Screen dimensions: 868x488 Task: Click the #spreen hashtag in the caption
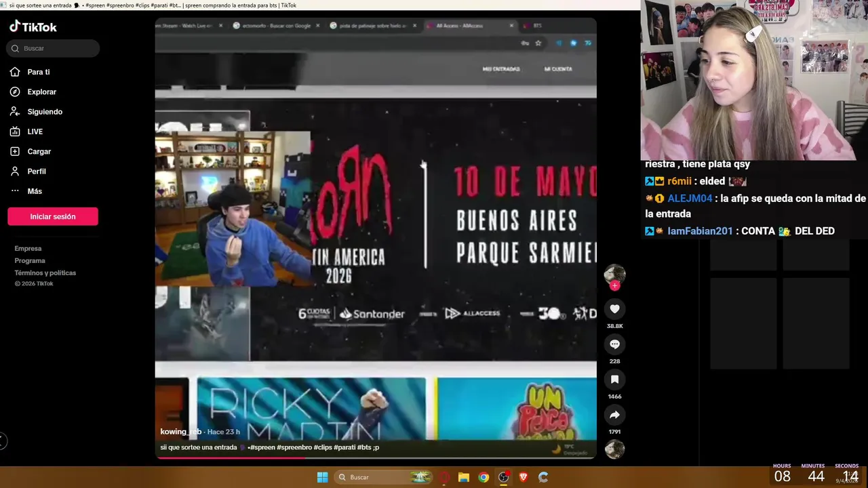pyautogui.click(x=264, y=447)
